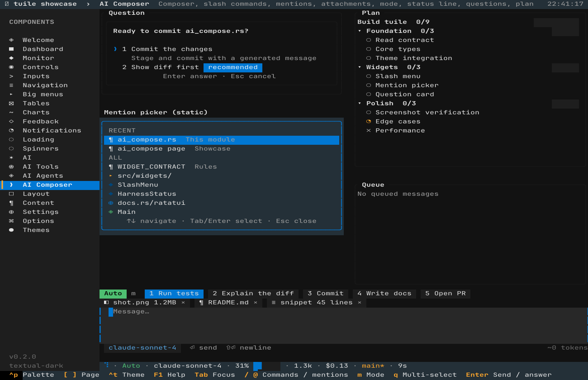
Task: Click the Notifications sidebar icon
Action: click(11, 130)
